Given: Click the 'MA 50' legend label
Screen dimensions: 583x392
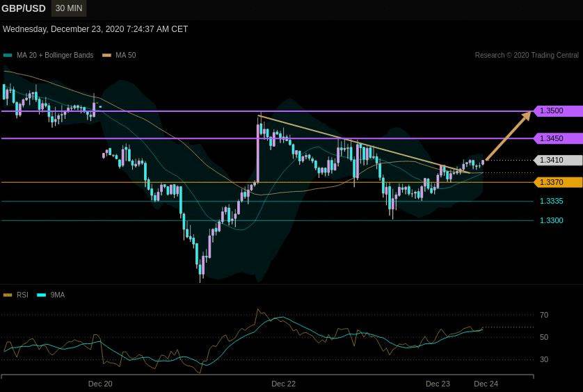Looking at the screenshot, I should click(126, 55).
